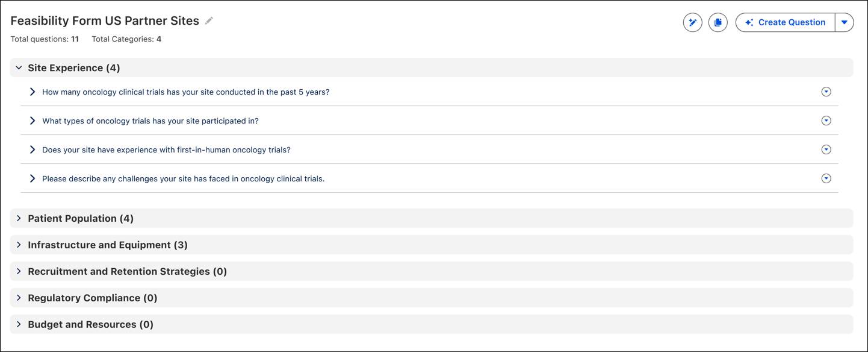Click the Create Question button
The image size is (868, 352).
pos(785,22)
